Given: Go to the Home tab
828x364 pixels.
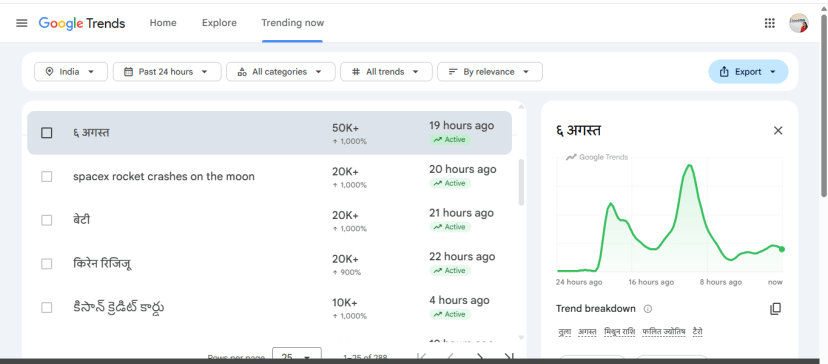Looking at the screenshot, I should point(163,23).
